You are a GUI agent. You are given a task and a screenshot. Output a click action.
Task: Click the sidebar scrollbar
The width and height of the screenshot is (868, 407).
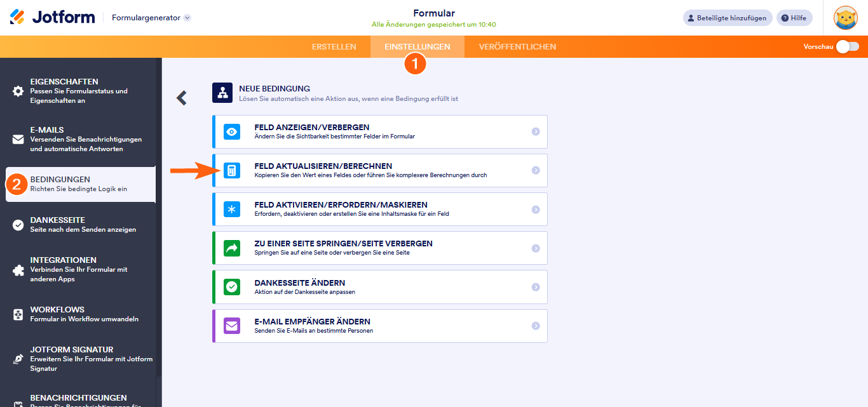pyautogui.click(x=159, y=216)
